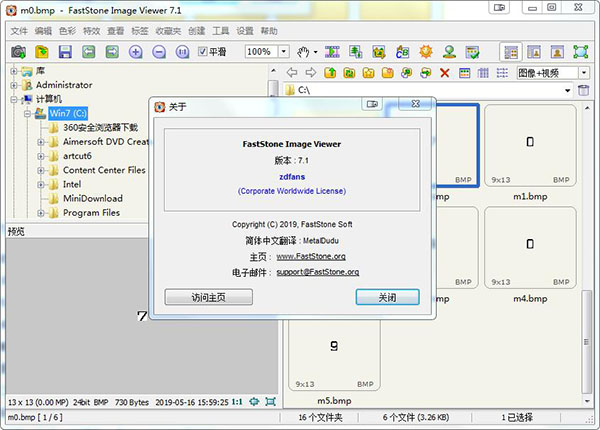600x430 pixels.
Task: Click the green full screen icon
Action: (x=580, y=52)
